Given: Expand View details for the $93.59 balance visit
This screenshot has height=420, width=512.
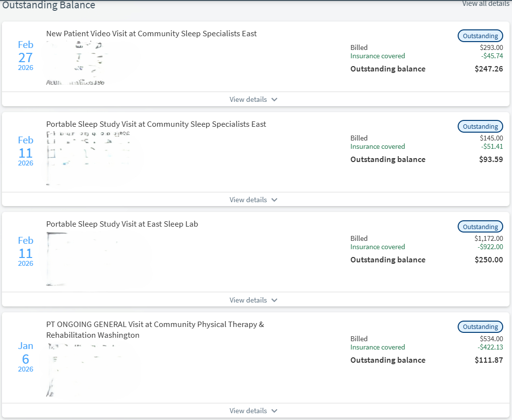Looking at the screenshot, I should (253, 200).
